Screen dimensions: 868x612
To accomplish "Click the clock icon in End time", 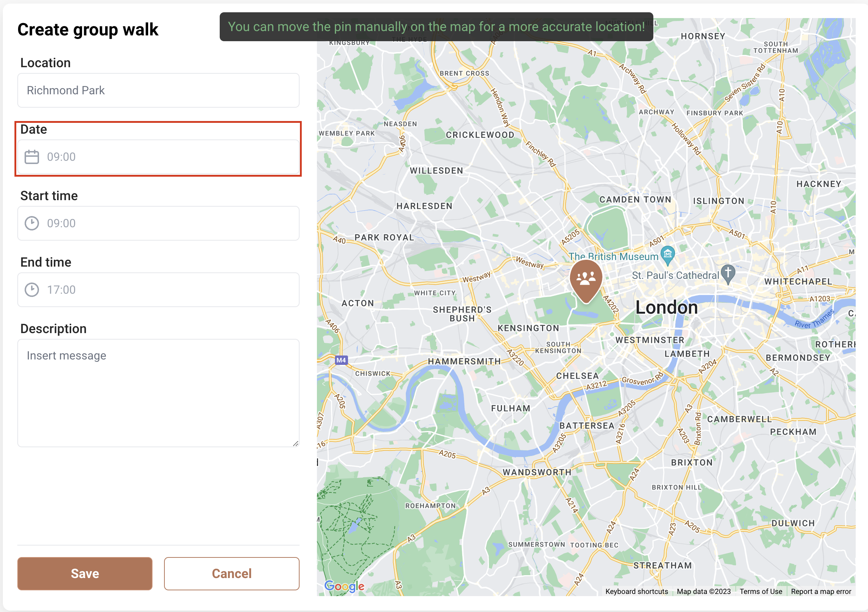I will pos(32,290).
